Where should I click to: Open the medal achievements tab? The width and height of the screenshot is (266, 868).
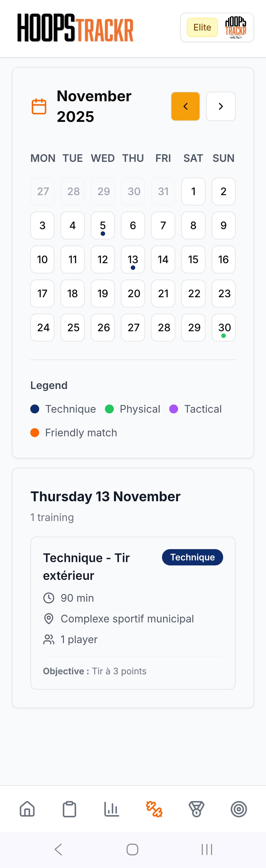(x=196, y=809)
